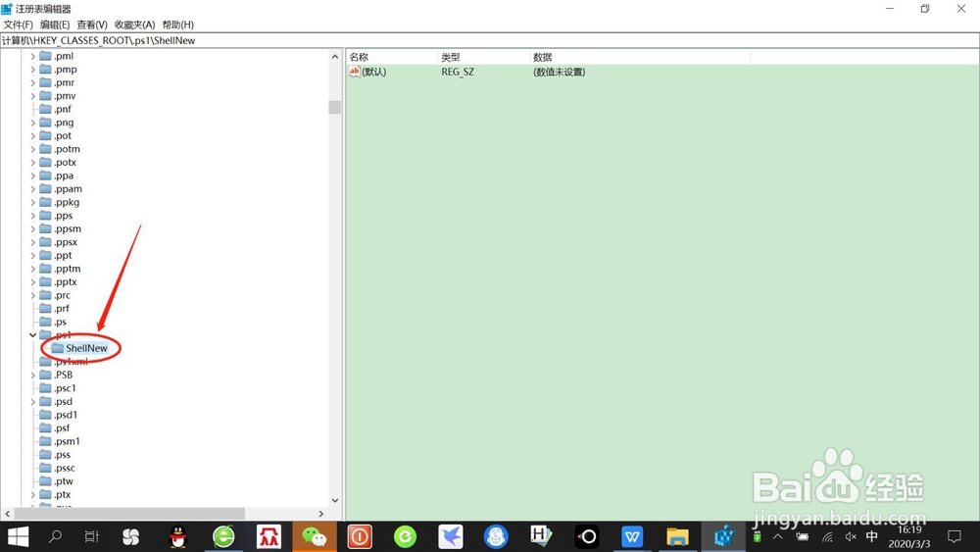The height and width of the screenshot is (552, 980).
Task: Open QQ penguin from taskbar
Action: [178, 536]
